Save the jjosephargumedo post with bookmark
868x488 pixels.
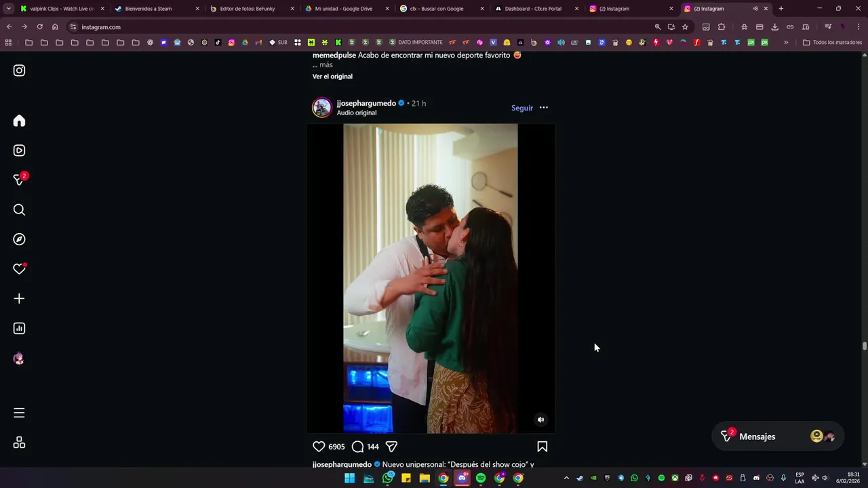click(x=542, y=447)
